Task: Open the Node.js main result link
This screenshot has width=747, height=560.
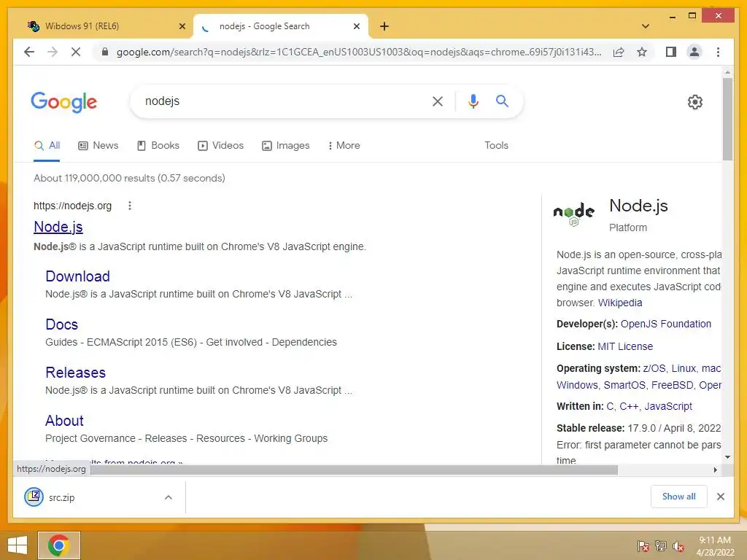Action: pos(58,227)
